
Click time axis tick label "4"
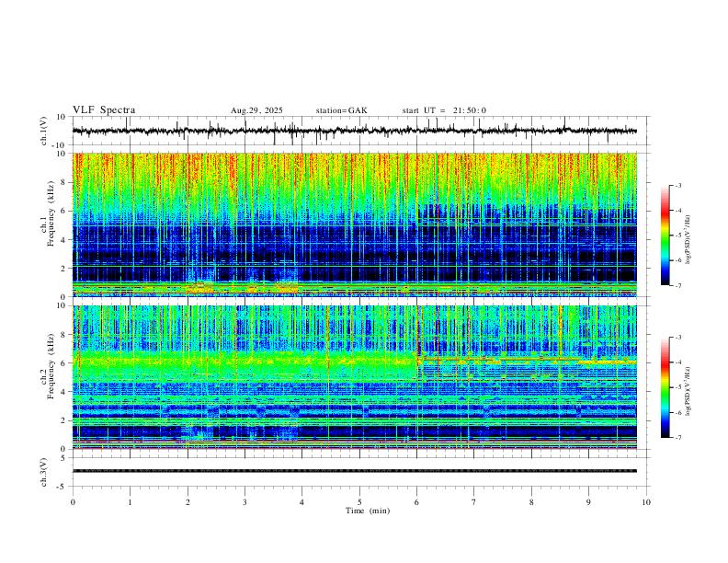coord(302,502)
